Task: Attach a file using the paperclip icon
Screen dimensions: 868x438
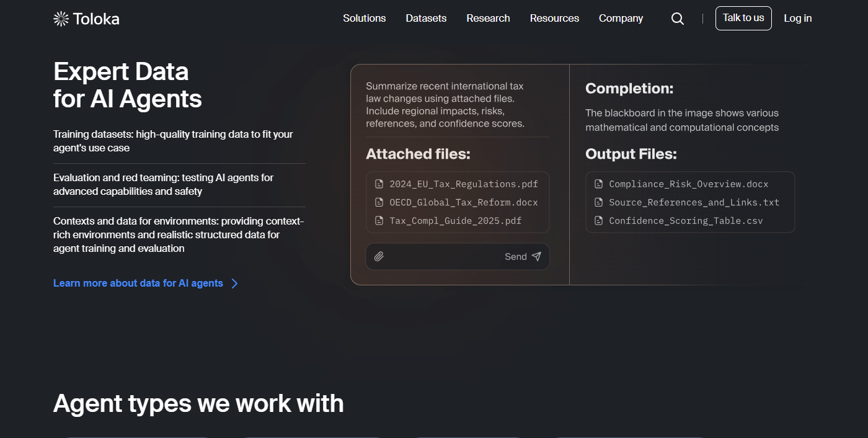Action: (379, 256)
